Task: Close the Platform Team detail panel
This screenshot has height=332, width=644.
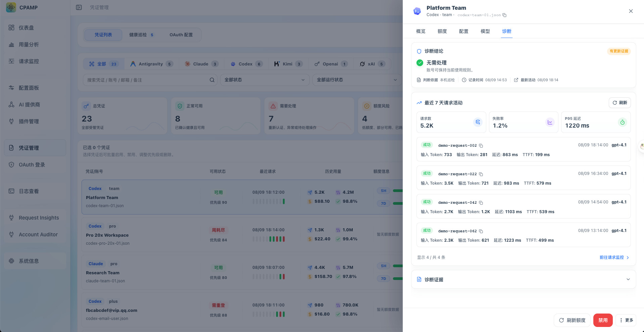Action: pos(631,11)
